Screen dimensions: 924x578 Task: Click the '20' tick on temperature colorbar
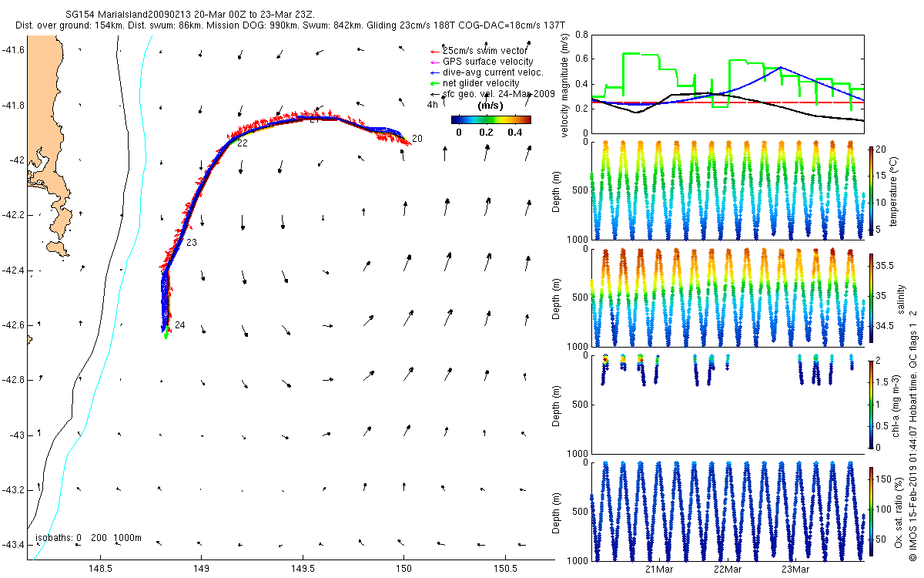pyautogui.click(x=881, y=149)
